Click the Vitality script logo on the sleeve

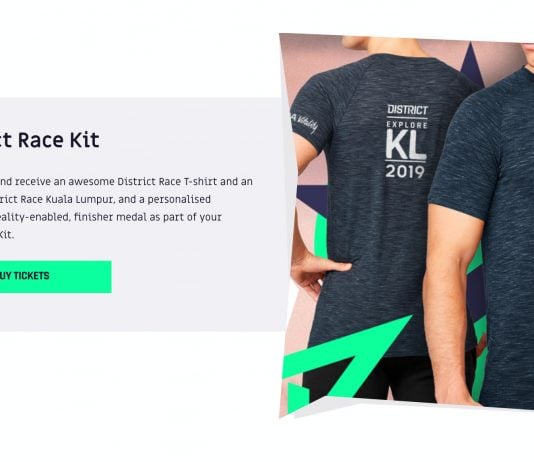click(x=304, y=123)
